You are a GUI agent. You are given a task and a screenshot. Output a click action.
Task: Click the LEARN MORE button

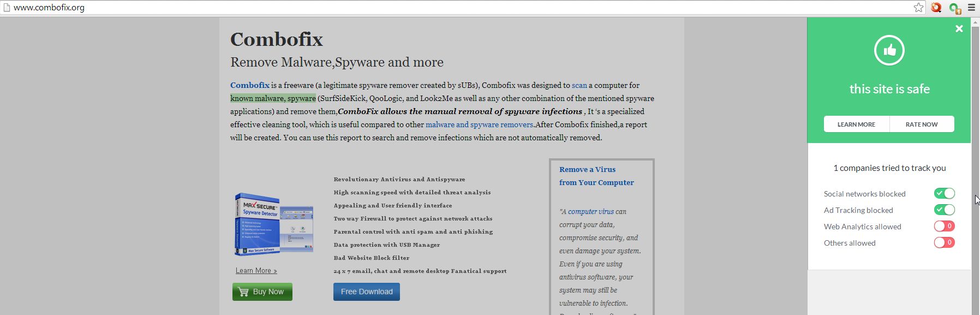[x=857, y=124]
